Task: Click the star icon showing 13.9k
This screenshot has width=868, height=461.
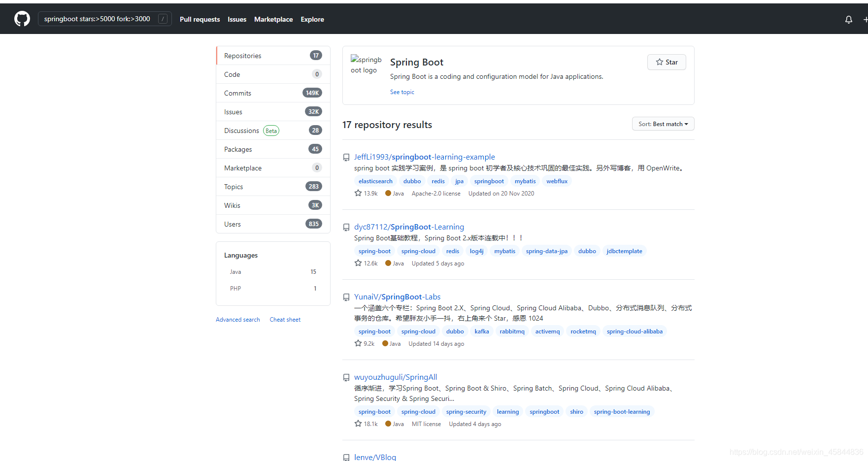Action: pyautogui.click(x=358, y=193)
